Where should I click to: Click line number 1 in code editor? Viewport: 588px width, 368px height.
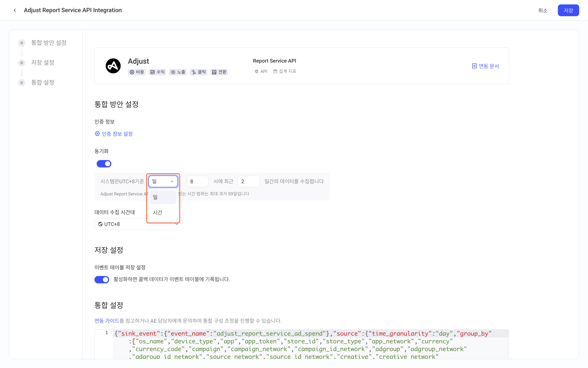[106, 333]
